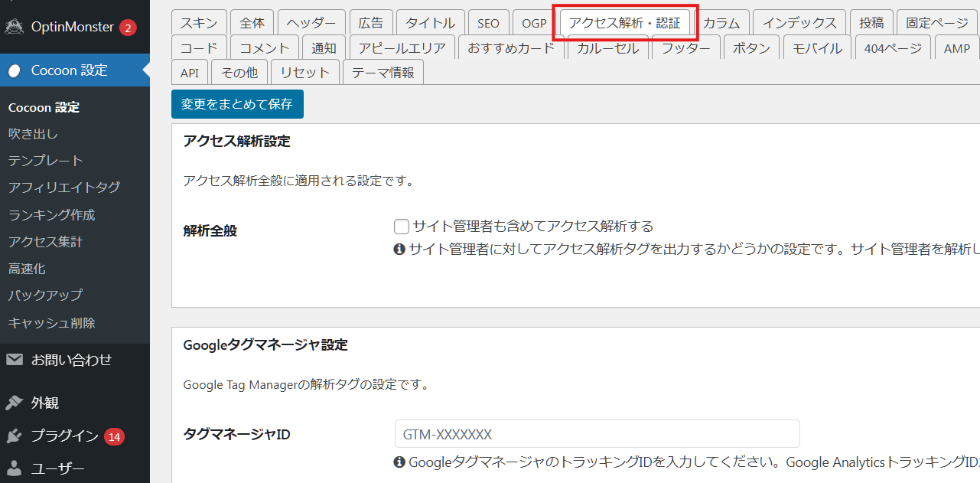980x483 pixels.
Task: Click the Cocoon 設定 circle icon
Action: click(x=14, y=70)
